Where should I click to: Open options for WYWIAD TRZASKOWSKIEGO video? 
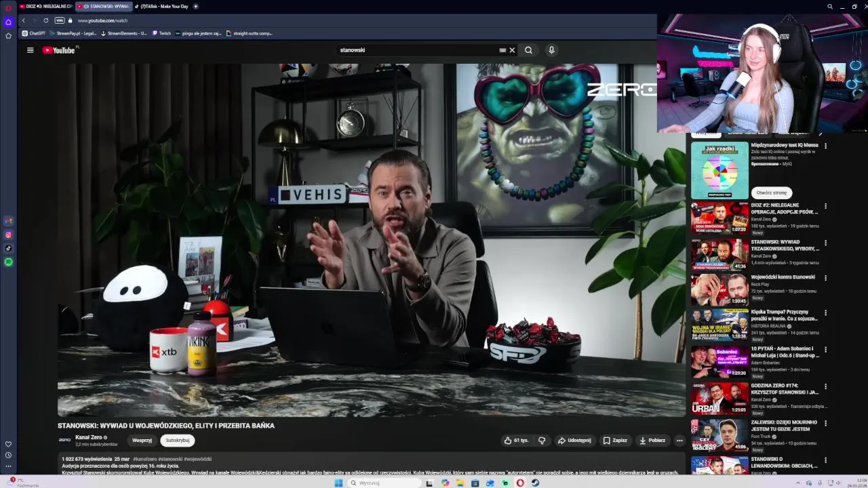(x=825, y=242)
